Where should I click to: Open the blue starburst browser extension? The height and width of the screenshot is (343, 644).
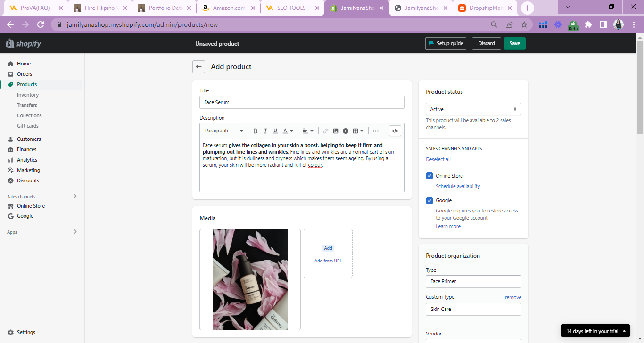(558, 24)
